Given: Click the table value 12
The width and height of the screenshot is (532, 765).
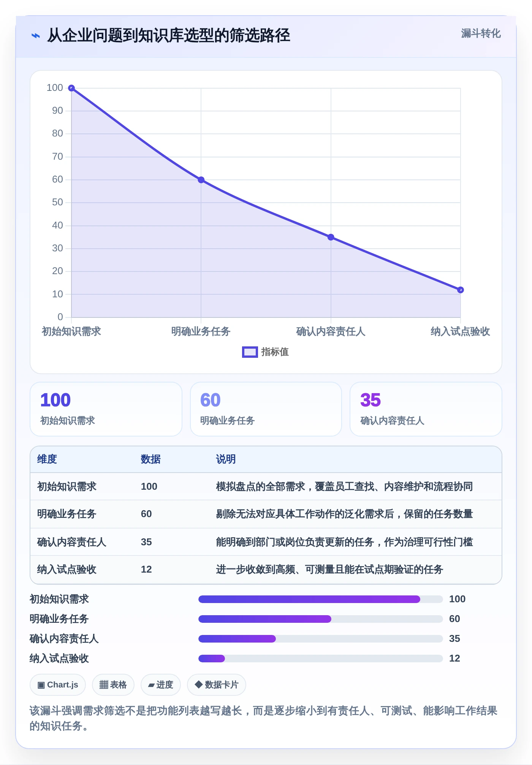Looking at the screenshot, I should (x=146, y=570).
